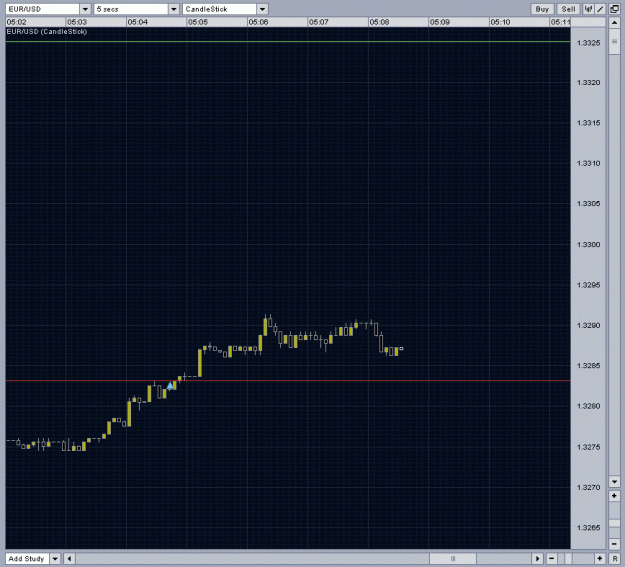This screenshot has width=625, height=567.
Task: Click the horizontal scrollbar thumb
Action: click(453, 559)
